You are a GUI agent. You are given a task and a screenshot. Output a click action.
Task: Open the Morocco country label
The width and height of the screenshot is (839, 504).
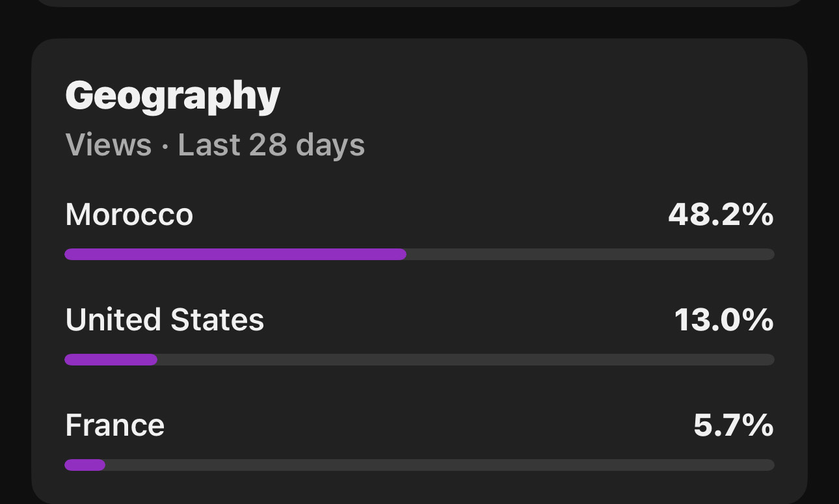pos(129,215)
